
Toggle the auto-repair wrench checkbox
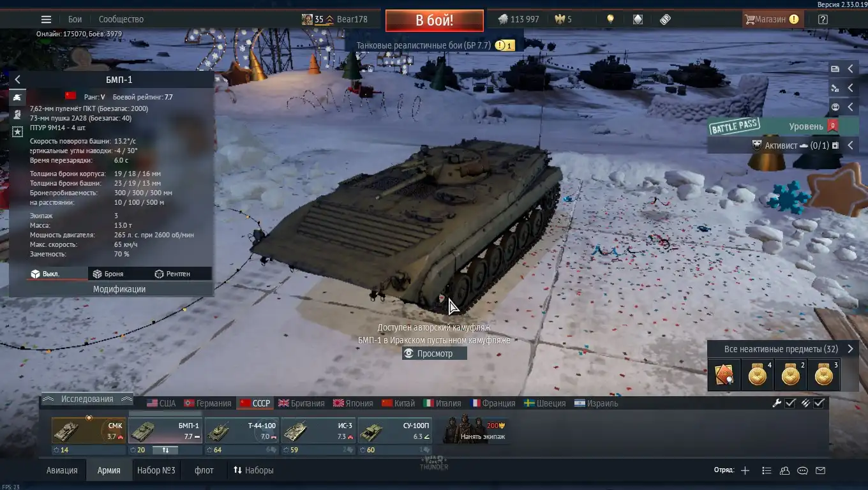click(x=790, y=403)
